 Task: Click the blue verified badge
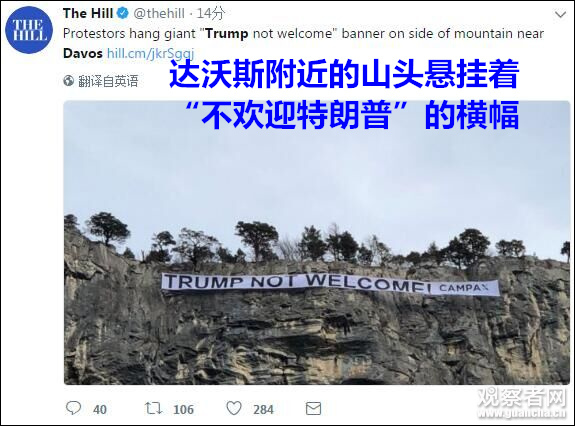(122, 13)
